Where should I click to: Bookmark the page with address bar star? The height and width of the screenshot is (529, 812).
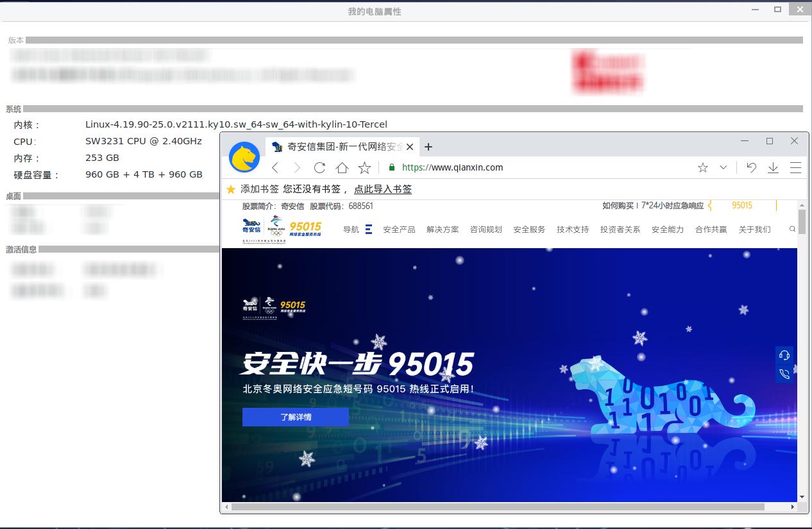coord(703,167)
